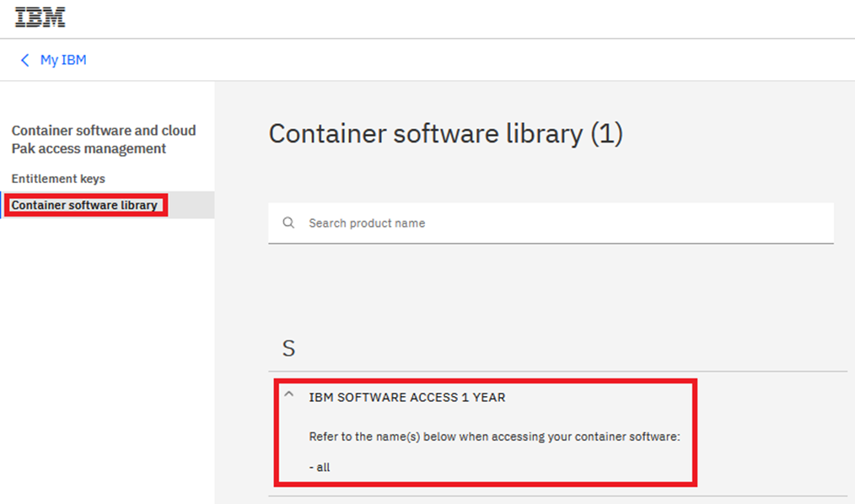Click 'Container software and cloud Pak access management' heading
Viewport: 855px width, 504px height.
tap(104, 140)
